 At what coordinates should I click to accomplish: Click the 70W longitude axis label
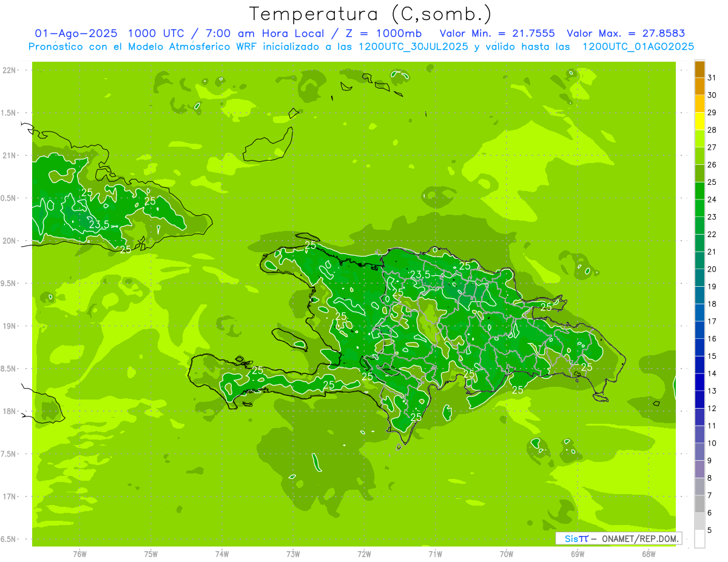click(507, 554)
